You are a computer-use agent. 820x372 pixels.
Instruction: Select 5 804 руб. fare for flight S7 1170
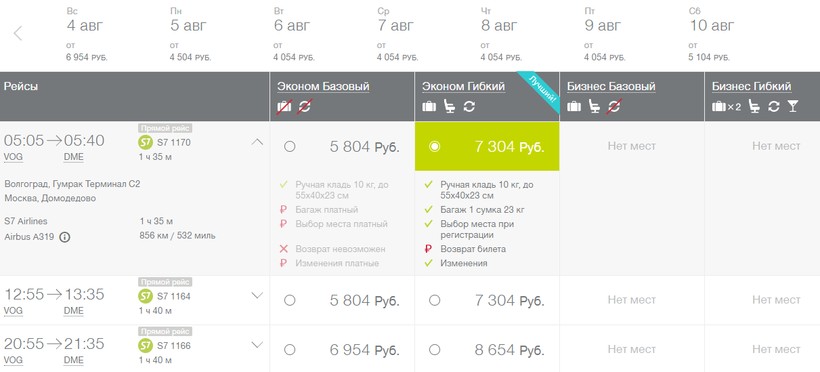click(289, 146)
